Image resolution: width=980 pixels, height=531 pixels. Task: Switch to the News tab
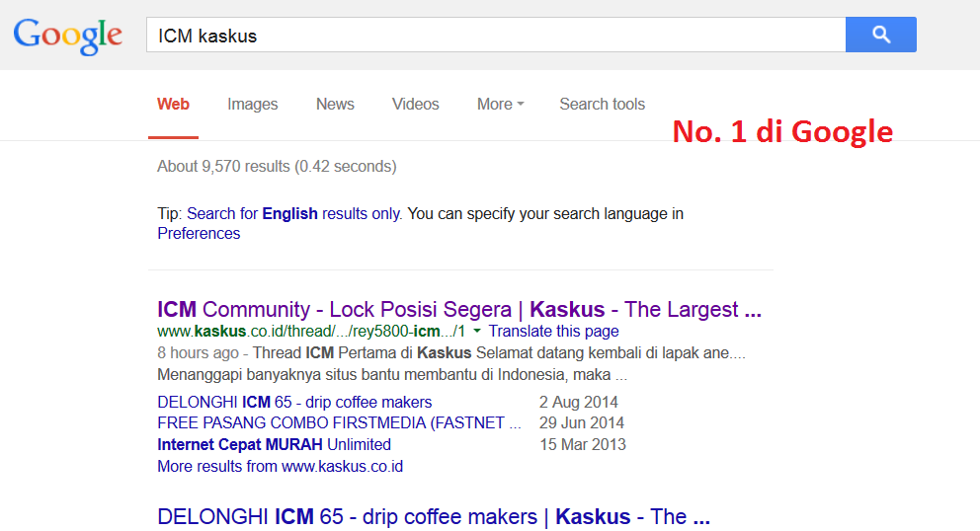click(335, 105)
